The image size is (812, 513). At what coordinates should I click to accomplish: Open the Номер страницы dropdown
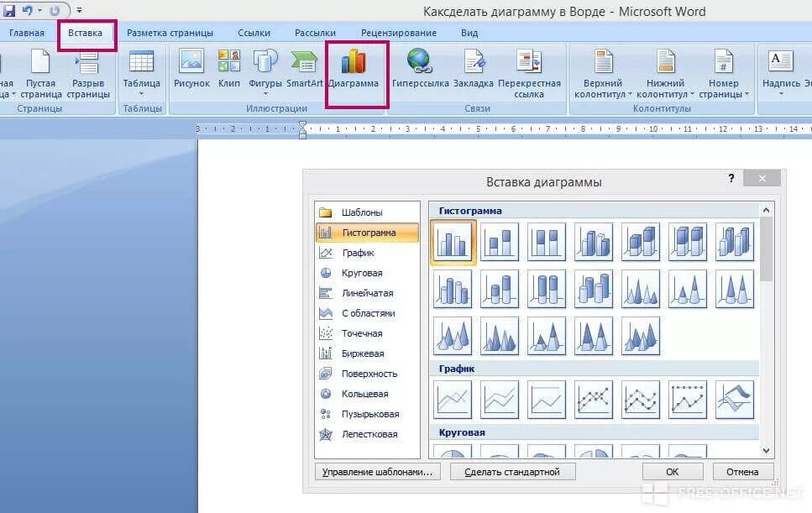(724, 74)
